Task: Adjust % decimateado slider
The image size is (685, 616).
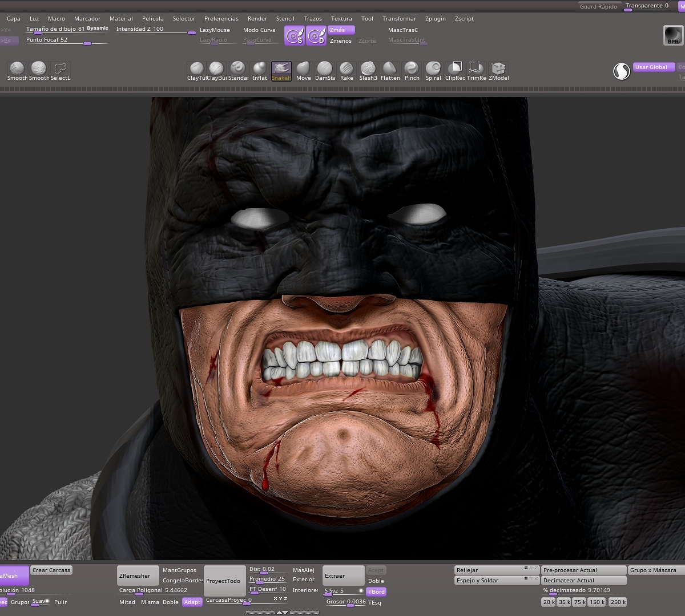Action: pos(583,591)
